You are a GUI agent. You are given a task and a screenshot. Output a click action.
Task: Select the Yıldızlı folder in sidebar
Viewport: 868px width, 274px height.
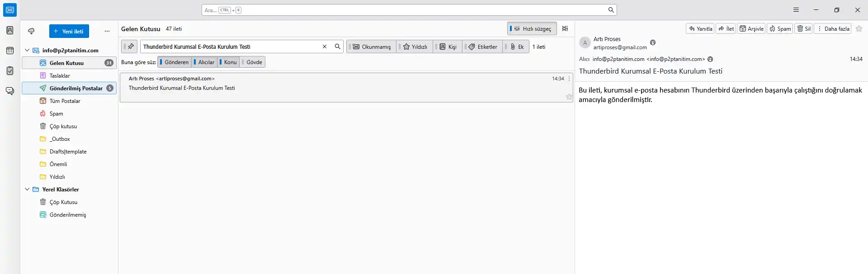(x=69, y=176)
